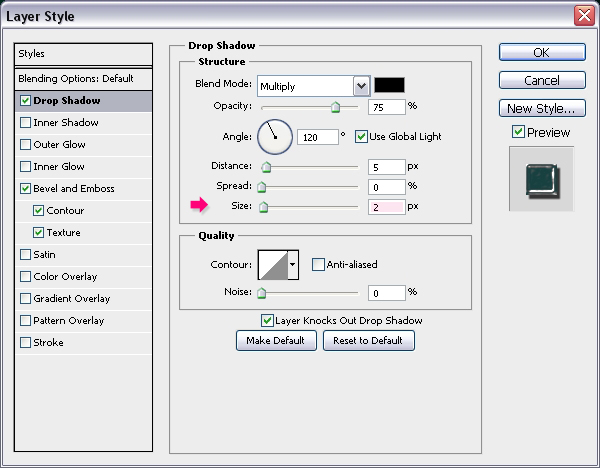Toggle Use Global Light checkbox
Viewport: 600px width, 468px height.
click(362, 136)
